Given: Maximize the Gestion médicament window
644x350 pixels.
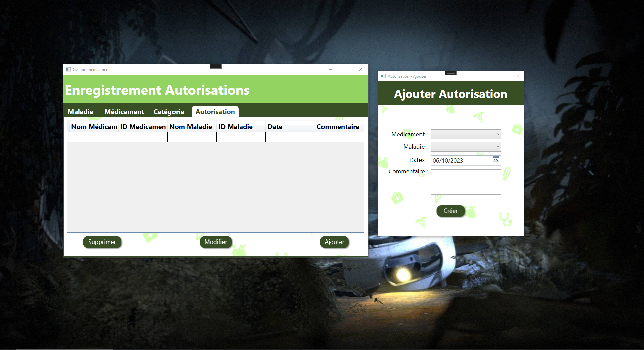Looking at the screenshot, I should (345, 69).
